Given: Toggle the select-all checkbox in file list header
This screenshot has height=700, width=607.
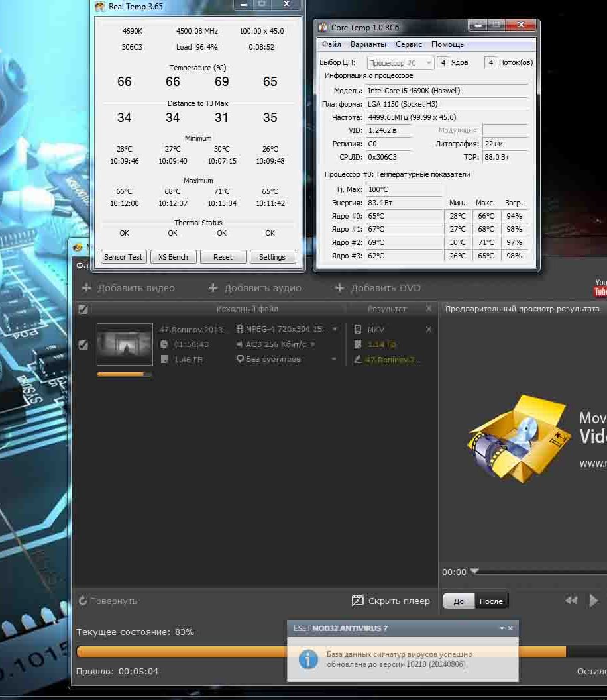Looking at the screenshot, I should (83, 309).
